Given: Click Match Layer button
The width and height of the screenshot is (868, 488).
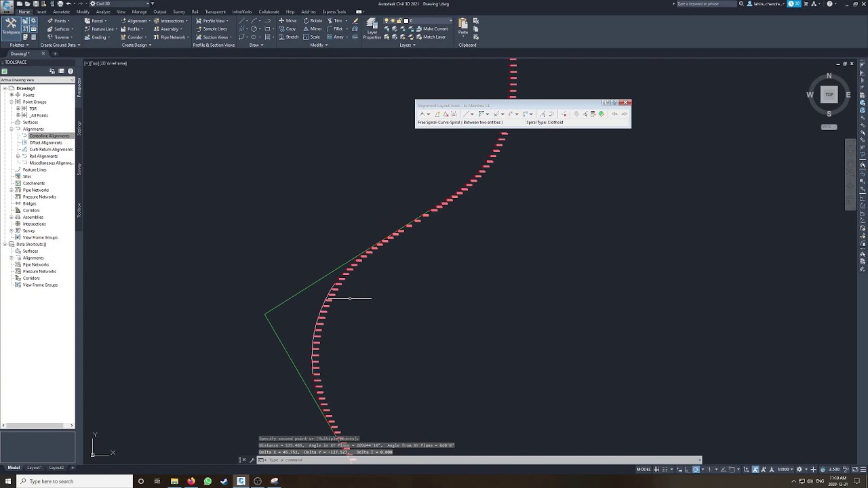Looking at the screenshot, I should coord(431,37).
